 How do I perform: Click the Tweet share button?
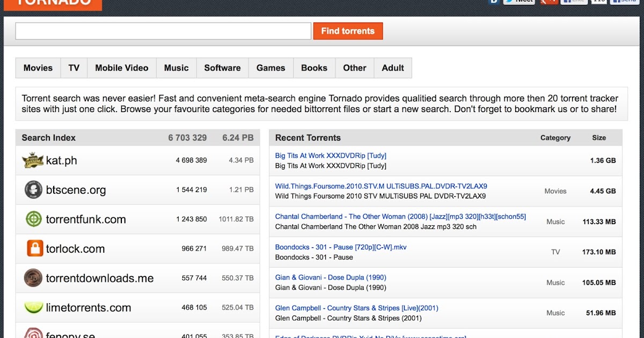click(519, 2)
